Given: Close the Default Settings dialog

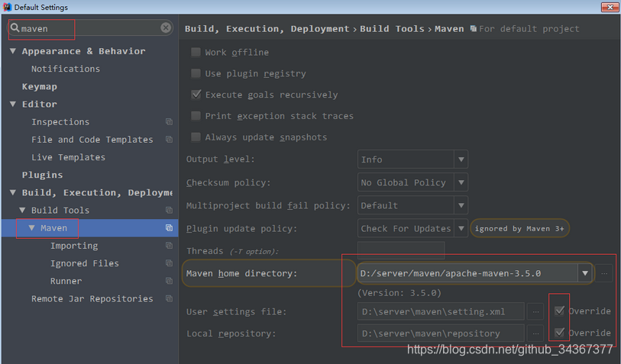Looking at the screenshot, I should click(x=610, y=7).
